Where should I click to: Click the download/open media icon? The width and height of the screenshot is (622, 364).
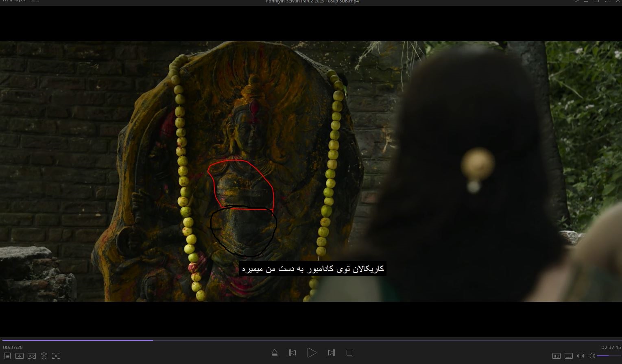pyautogui.click(x=19, y=356)
